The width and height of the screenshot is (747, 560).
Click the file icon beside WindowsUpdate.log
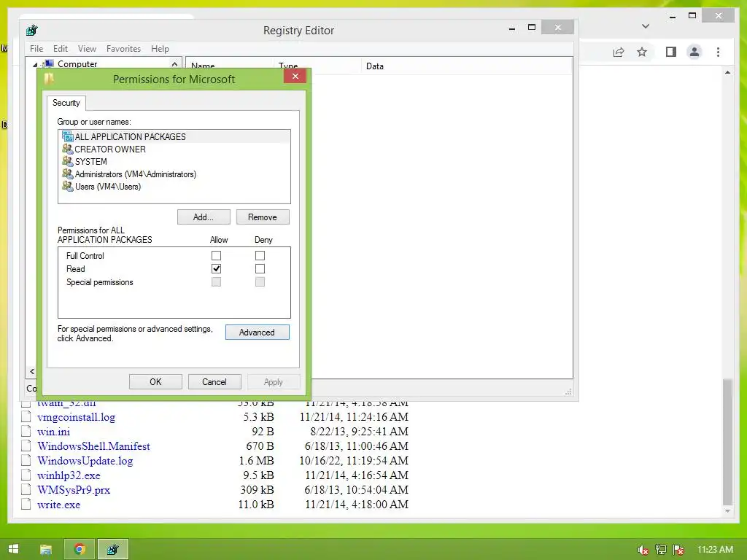(x=26, y=460)
